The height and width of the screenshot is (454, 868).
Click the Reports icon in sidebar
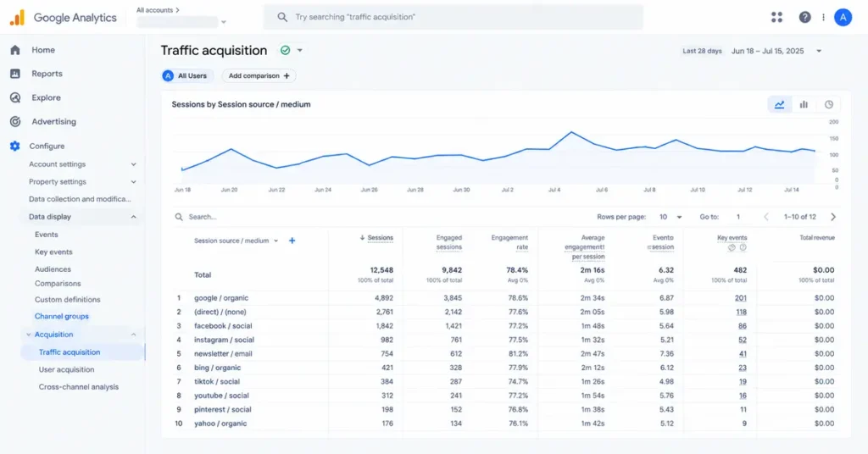coord(15,74)
